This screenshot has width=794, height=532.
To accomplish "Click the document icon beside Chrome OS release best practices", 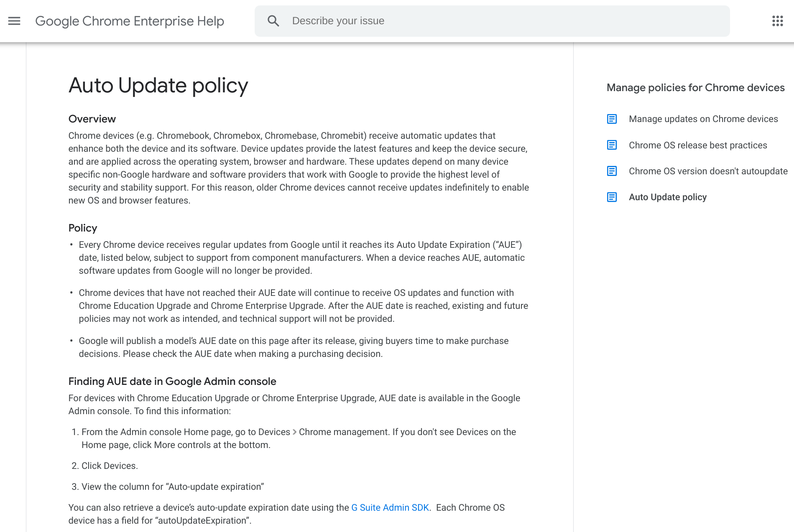I will [x=612, y=145].
